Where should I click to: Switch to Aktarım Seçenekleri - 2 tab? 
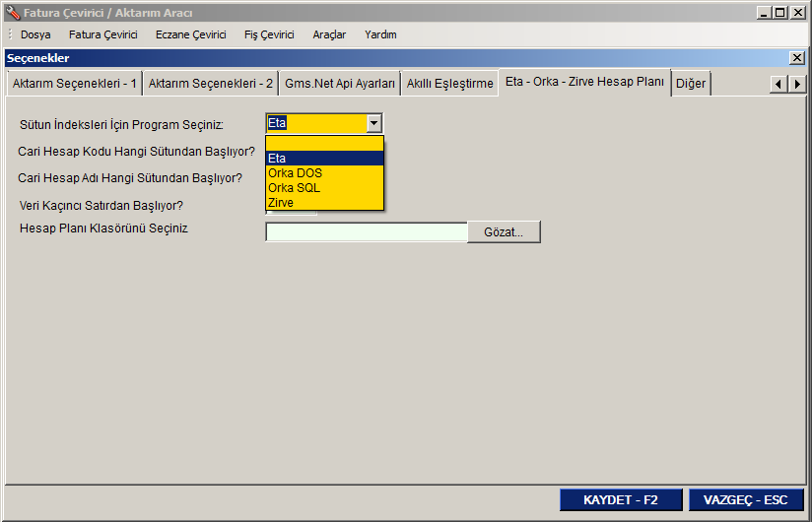(x=210, y=84)
